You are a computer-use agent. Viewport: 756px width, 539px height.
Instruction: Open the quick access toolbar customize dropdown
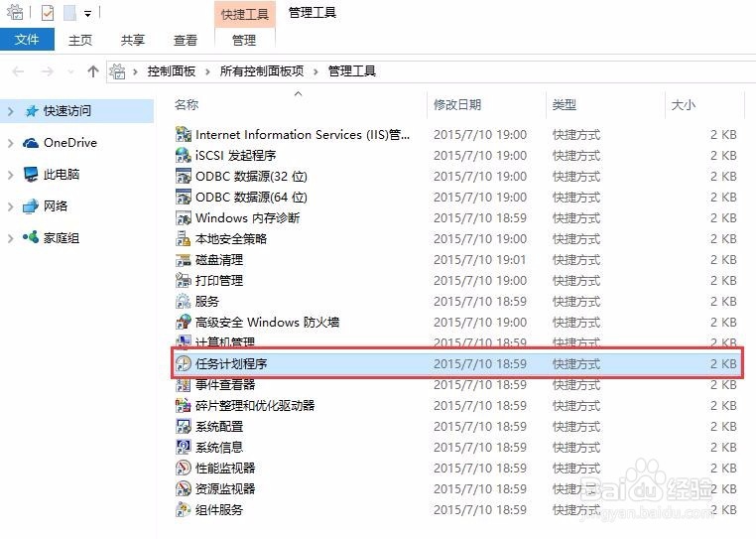[87, 14]
